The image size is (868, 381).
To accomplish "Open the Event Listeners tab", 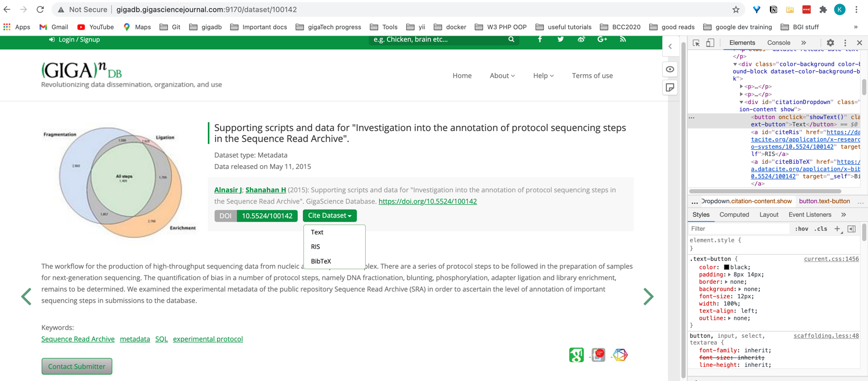I will (810, 215).
